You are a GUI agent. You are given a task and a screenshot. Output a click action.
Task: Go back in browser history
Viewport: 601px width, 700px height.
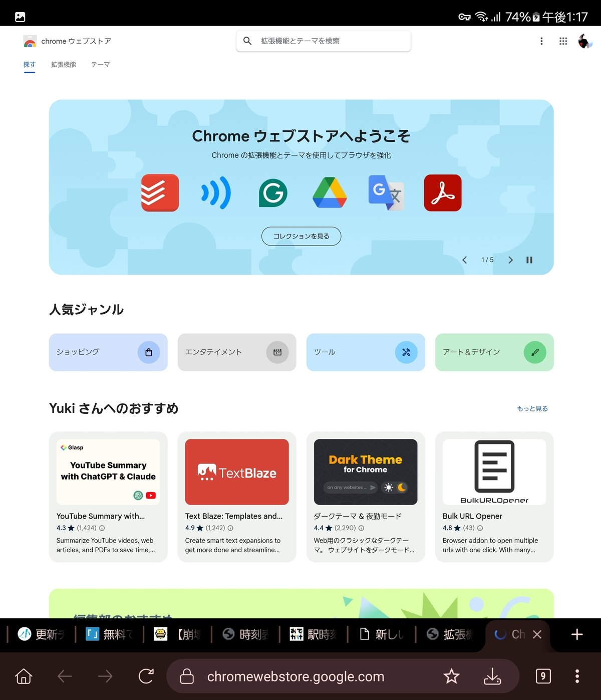tap(65, 676)
